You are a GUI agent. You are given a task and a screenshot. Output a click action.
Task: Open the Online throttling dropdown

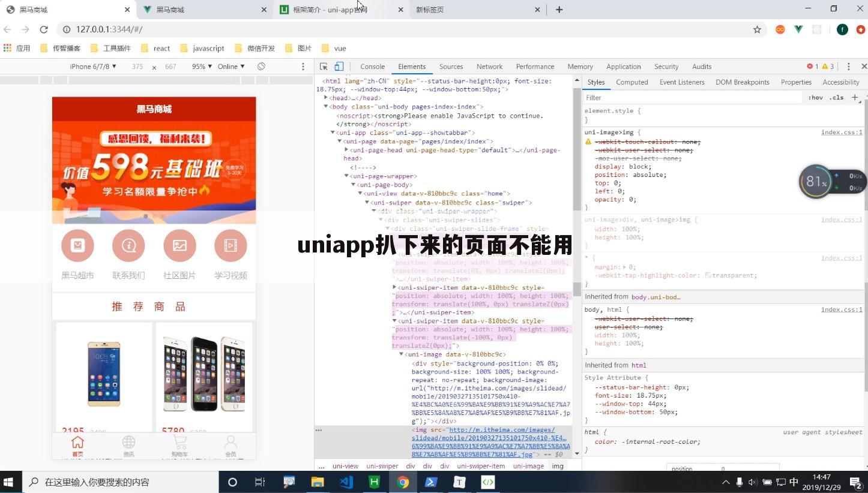(x=231, y=67)
